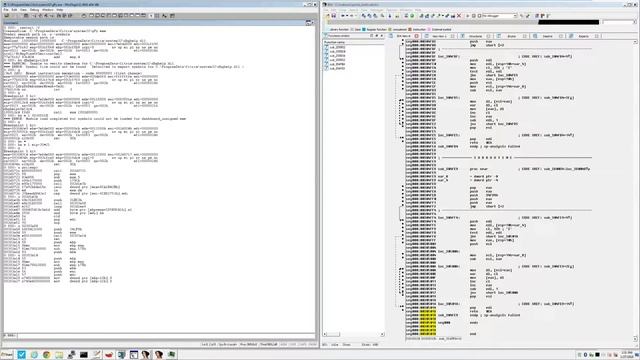Screen dimensions: 640x360
Task: Switch to the Imports tab
Action: [x=547, y=36]
